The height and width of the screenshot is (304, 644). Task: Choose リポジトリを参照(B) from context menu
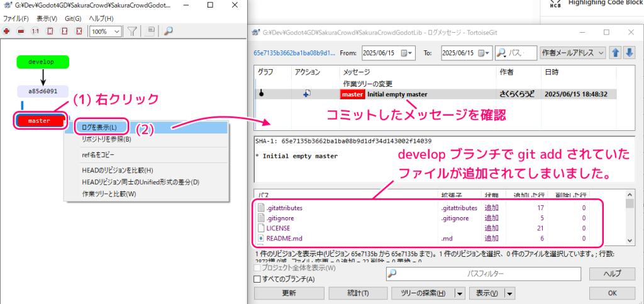pos(106,139)
